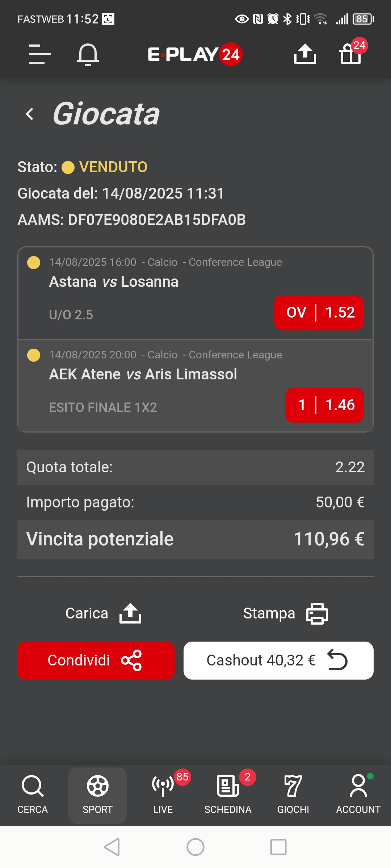Image resolution: width=391 pixels, height=868 pixels.
Task: Open the CERCA search tab
Action: click(33, 795)
